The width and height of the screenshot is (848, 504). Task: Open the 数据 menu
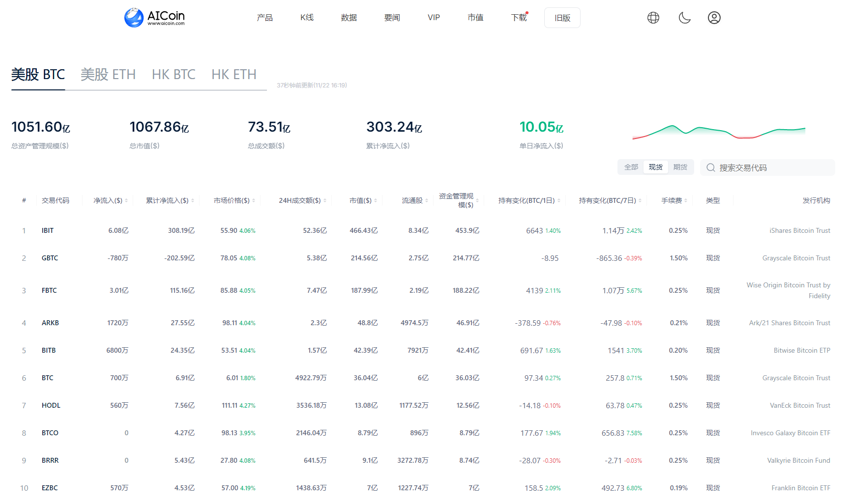pos(349,18)
